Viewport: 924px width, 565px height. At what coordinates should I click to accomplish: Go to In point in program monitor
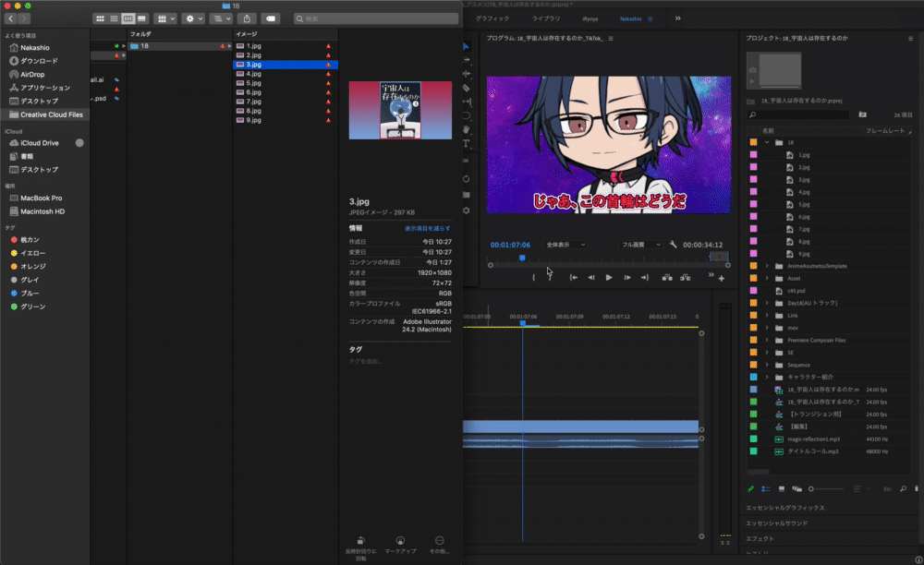[574, 277]
